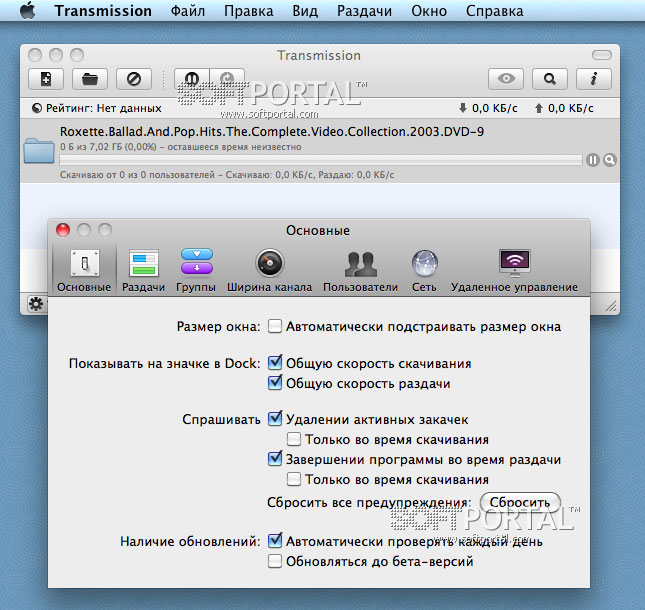The width and height of the screenshot is (645, 610).
Task: Click the Roxette torrent progress bar
Action: click(321, 160)
